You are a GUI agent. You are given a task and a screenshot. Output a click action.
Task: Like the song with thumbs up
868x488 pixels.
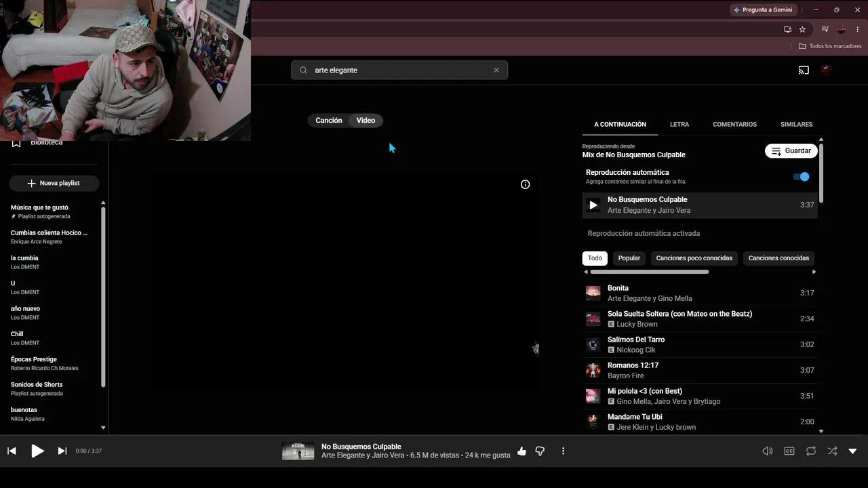(521, 451)
